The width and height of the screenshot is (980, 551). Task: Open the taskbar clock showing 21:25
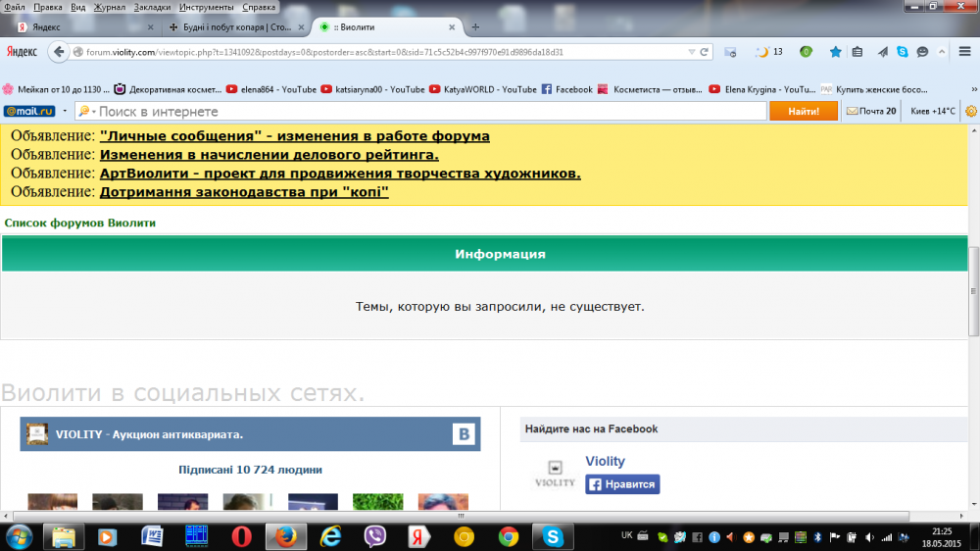point(941,537)
